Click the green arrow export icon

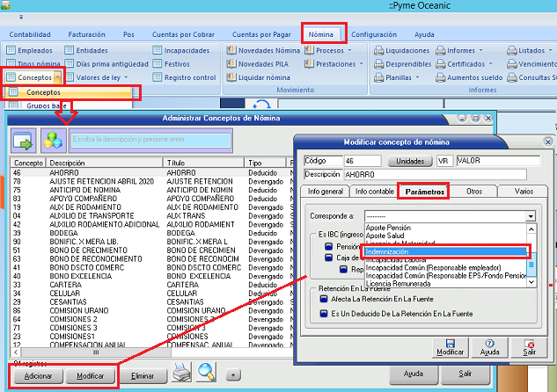[23, 140]
